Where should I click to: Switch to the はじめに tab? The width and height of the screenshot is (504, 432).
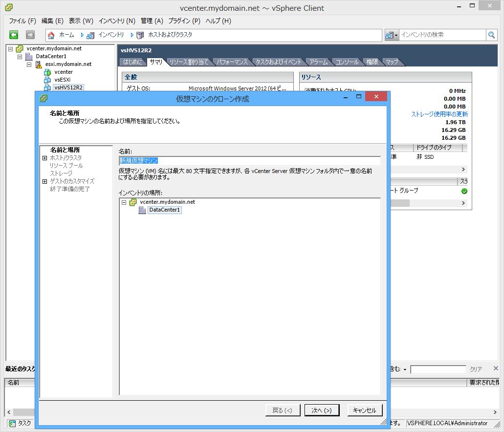tap(132, 62)
